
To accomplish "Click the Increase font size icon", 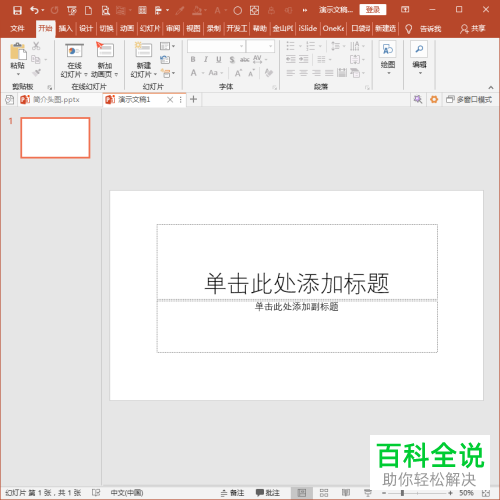I will pos(238,73).
